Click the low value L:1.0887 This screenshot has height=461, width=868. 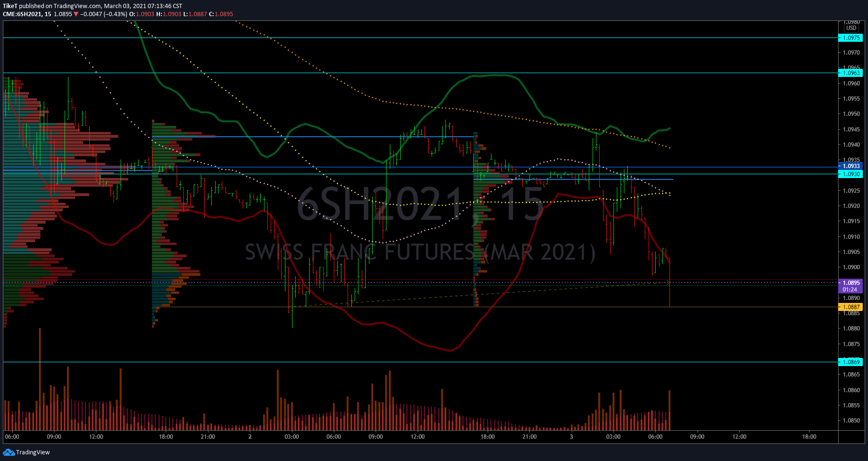point(195,14)
